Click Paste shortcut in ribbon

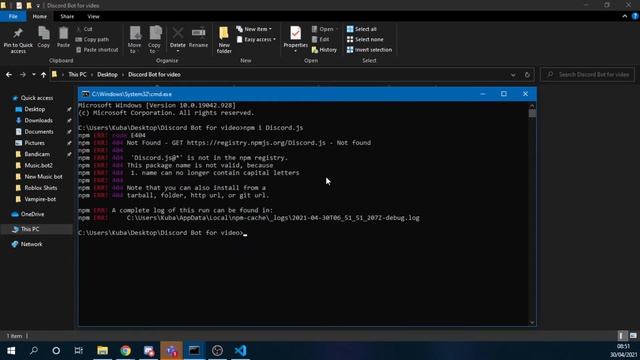97,50
